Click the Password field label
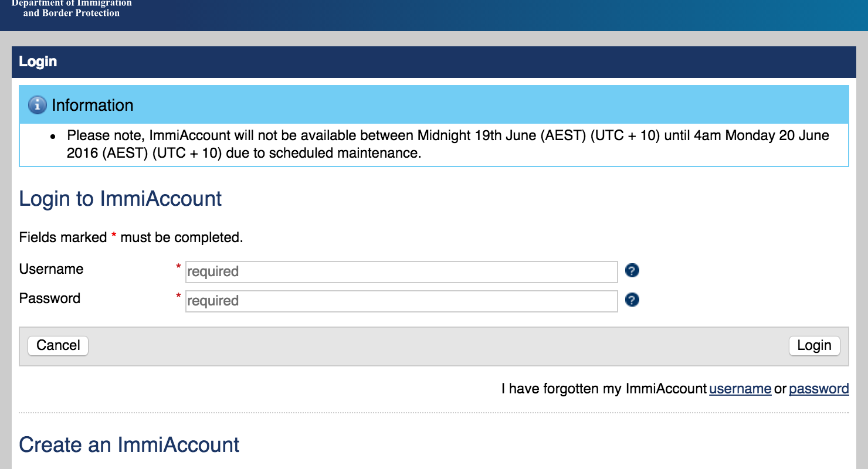Viewport: 868px width, 469px height. [50, 298]
